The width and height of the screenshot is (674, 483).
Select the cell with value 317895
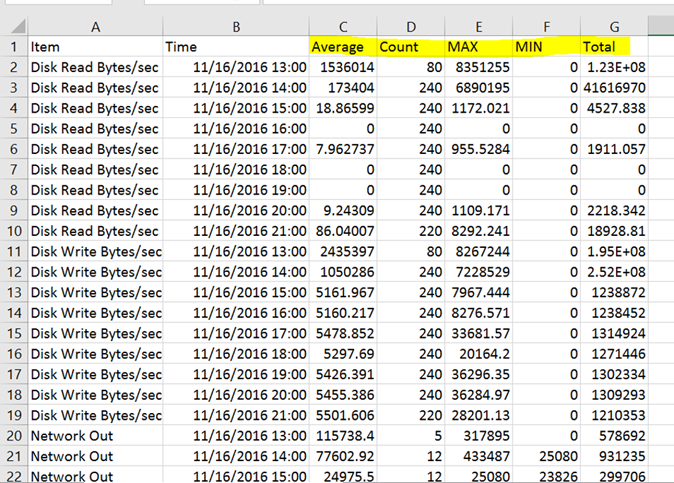[478, 435]
